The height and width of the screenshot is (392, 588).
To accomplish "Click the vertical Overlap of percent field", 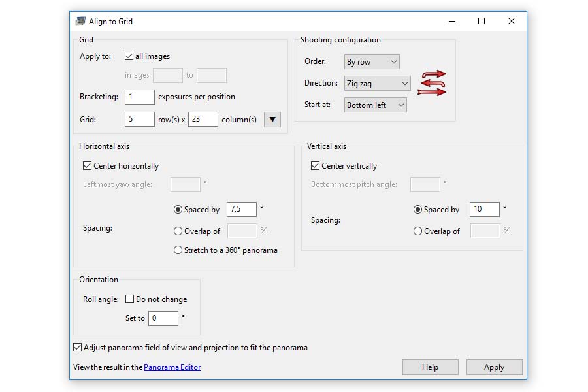I will pyautogui.click(x=485, y=231).
